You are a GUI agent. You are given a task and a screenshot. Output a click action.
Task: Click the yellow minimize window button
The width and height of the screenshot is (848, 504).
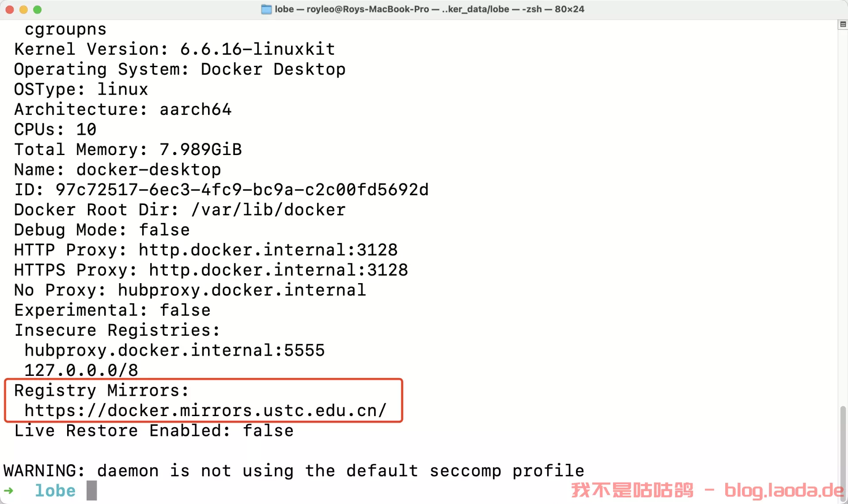[23, 9]
